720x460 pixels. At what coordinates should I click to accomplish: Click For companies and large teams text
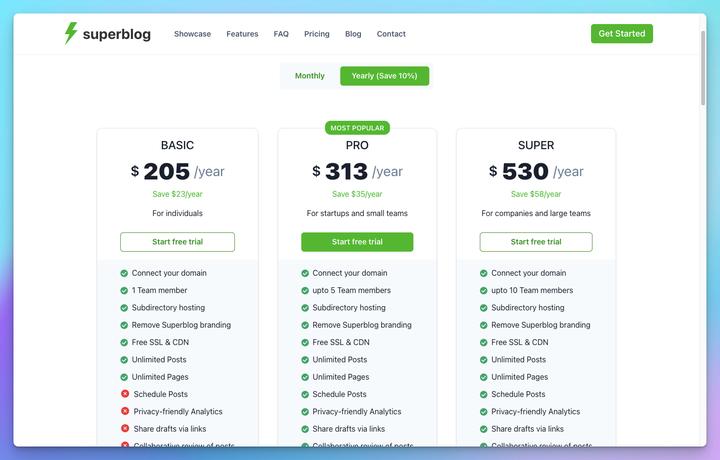tap(536, 213)
